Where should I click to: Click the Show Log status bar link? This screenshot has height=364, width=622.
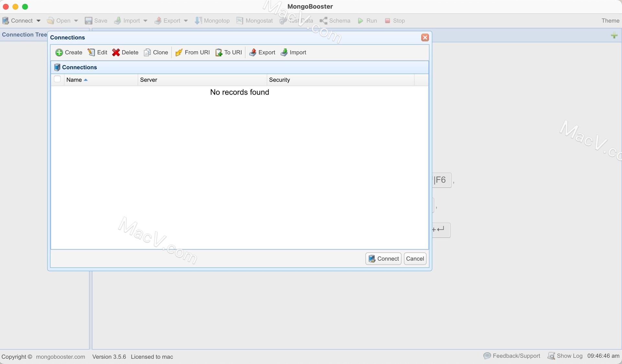click(567, 356)
